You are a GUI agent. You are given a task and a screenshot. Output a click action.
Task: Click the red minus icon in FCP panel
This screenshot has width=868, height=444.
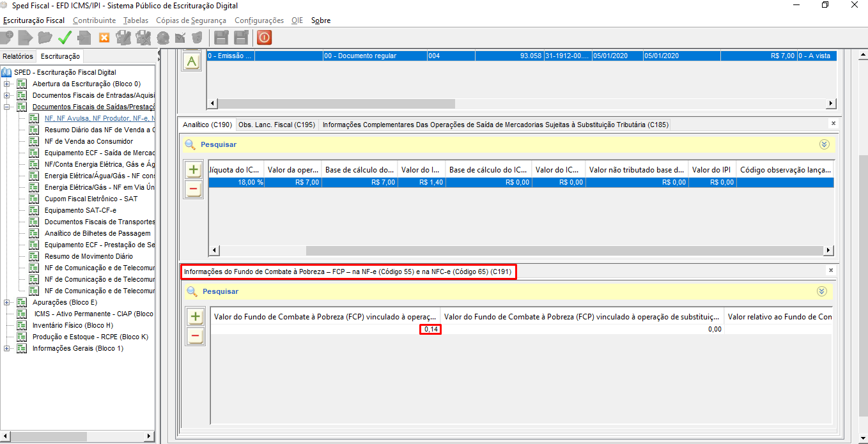coord(195,335)
